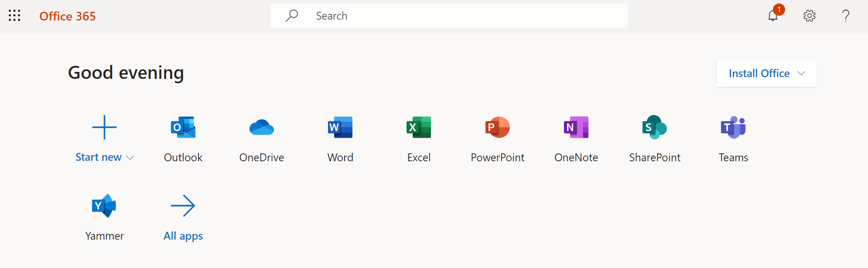Screen dimensions: 868x268
Task: Open the app launcher waffle menu
Action: pyautogui.click(x=14, y=16)
